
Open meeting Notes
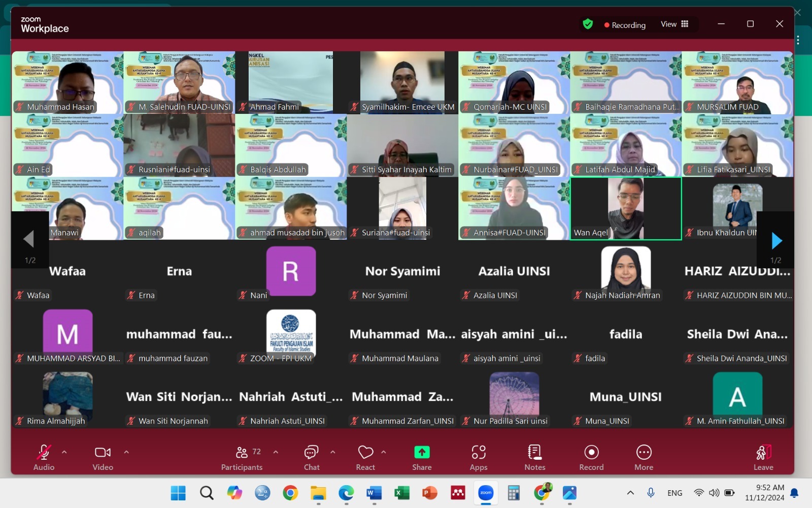(x=535, y=457)
